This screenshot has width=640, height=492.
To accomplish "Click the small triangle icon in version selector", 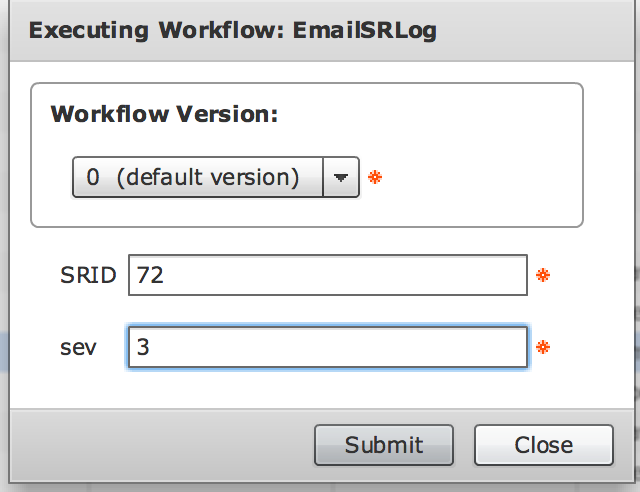I will 341,178.
